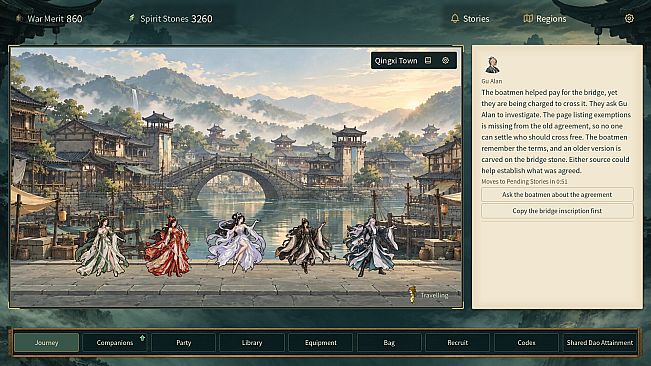Switch to the Recruit tab

coord(458,343)
